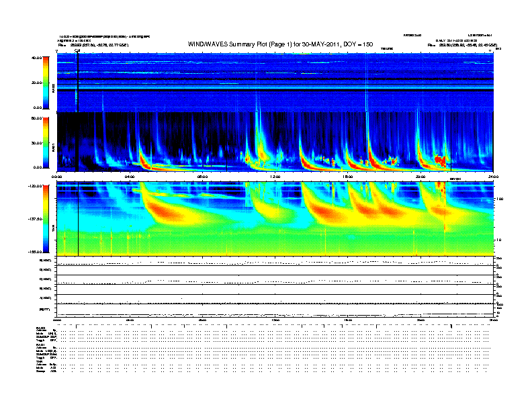
Task: Click the 40.00 label on RAD2 scale
Action: pos(36,58)
